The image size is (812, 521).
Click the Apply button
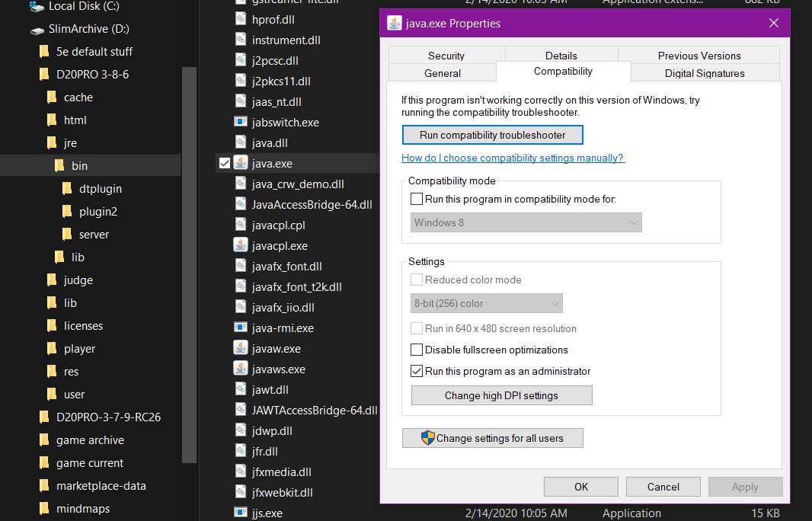click(x=745, y=487)
